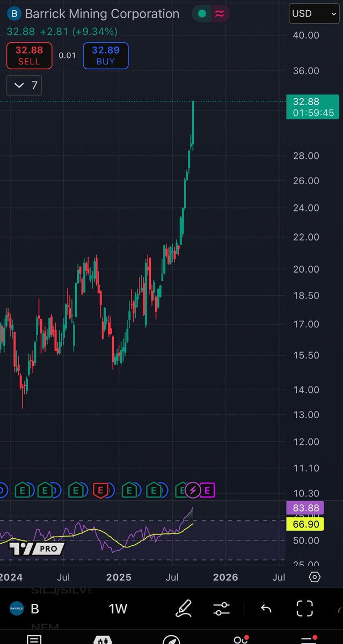Enter fullscreen chart mode

click(x=305, y=608)
